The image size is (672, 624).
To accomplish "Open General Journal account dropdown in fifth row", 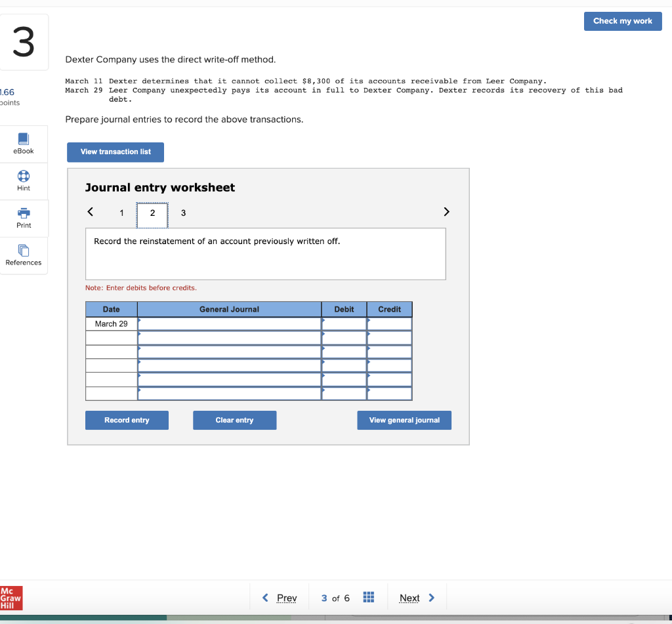I will tap(229, 380).
